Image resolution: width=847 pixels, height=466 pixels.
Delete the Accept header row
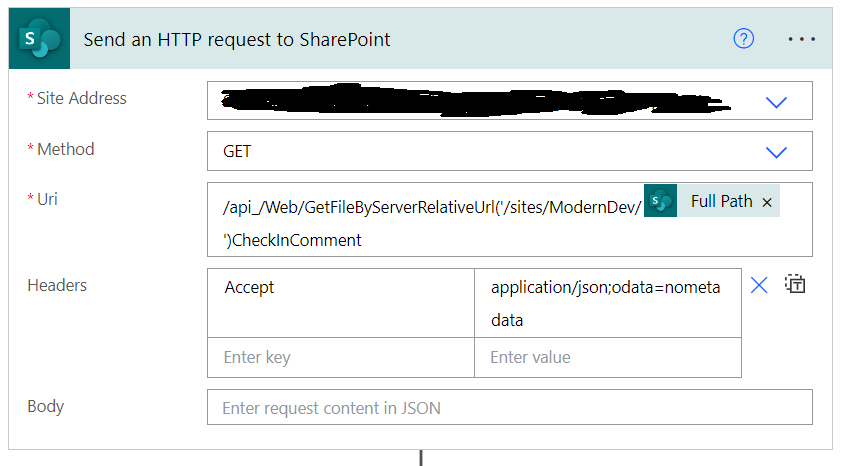tap(759, 285)
